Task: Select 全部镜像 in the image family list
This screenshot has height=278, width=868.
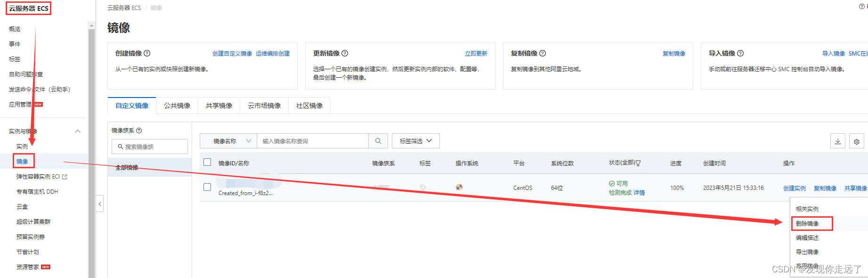Action: tap(149, 167)
